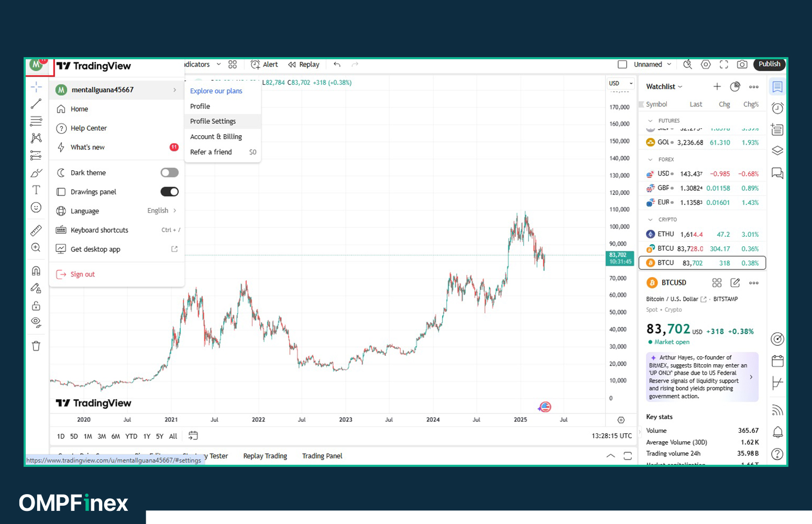This screenshot has height=524, width=812.
Task: Toggle magnet mode in drawing toolbar
Action: (x=36, y=271)
